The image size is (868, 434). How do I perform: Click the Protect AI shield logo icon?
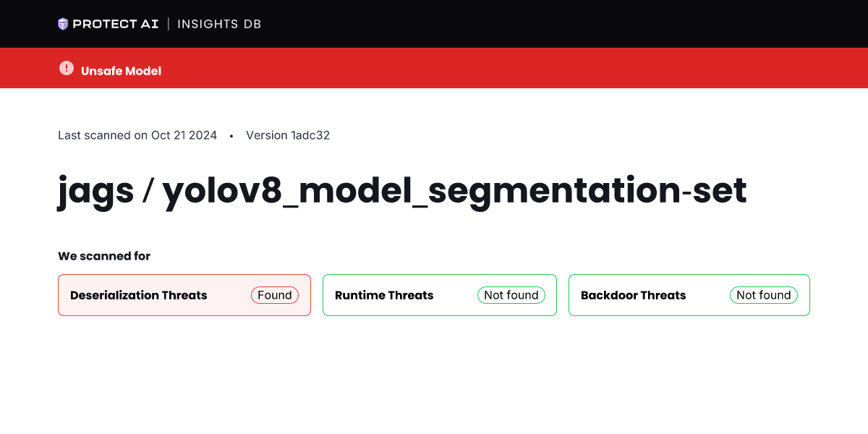pyautogui.click(x=63, y=24)
